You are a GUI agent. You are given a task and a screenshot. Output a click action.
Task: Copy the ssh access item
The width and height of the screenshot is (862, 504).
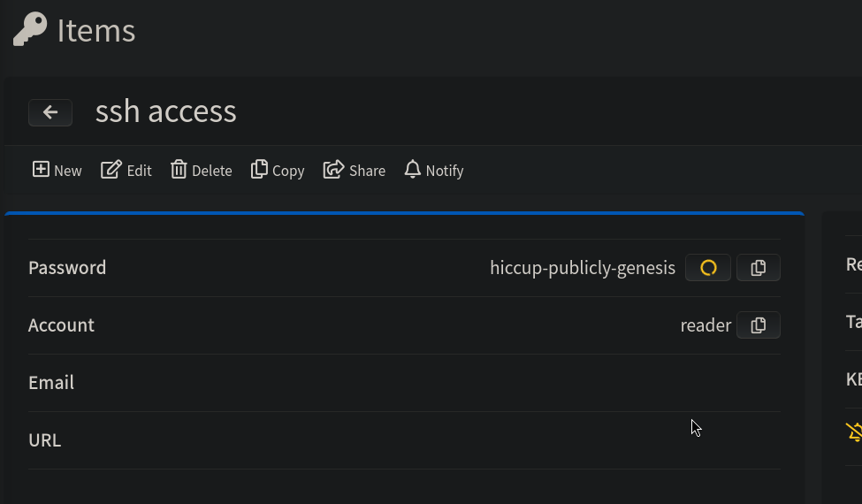(x=278, y=171)
